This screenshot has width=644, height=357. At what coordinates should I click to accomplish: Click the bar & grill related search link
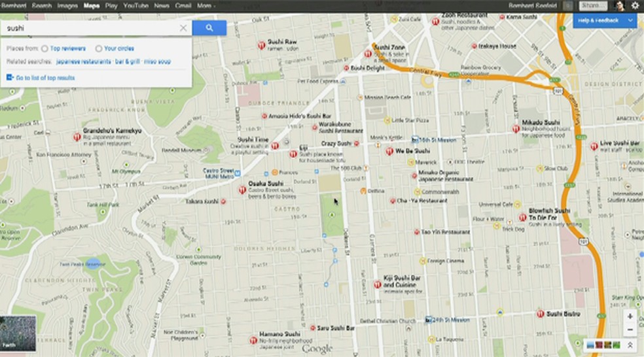pyautogui.click(x=128, y=61)
